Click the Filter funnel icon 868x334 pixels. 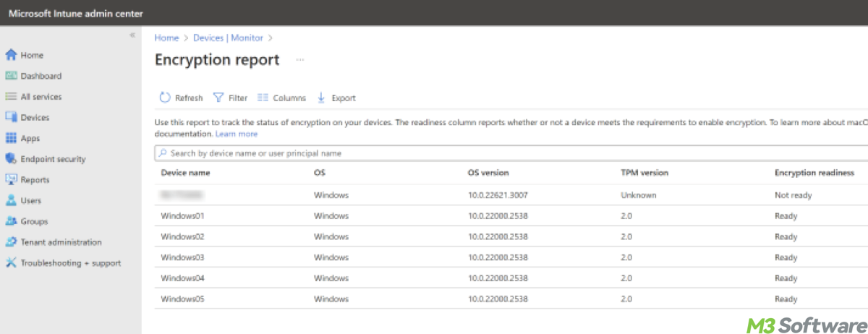[x=218, y=98]
